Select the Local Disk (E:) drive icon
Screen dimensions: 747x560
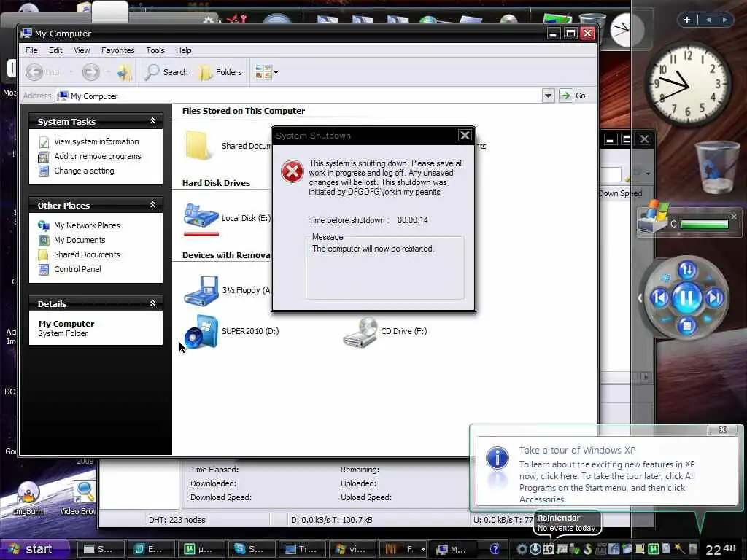point(201,217)
